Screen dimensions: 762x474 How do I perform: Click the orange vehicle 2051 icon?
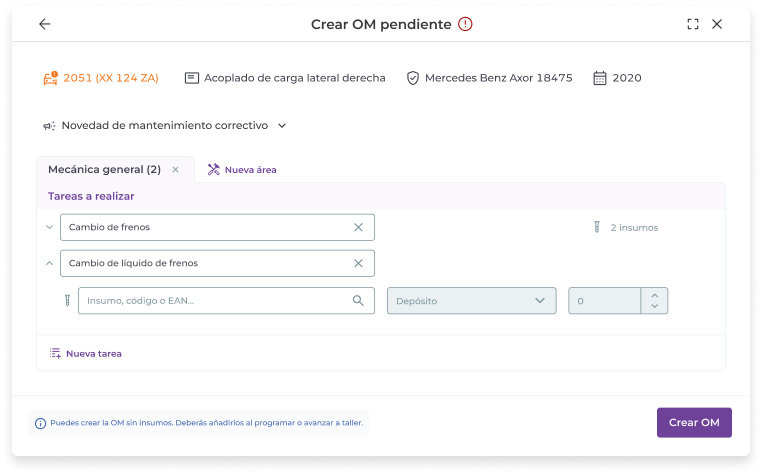point(50,78)
